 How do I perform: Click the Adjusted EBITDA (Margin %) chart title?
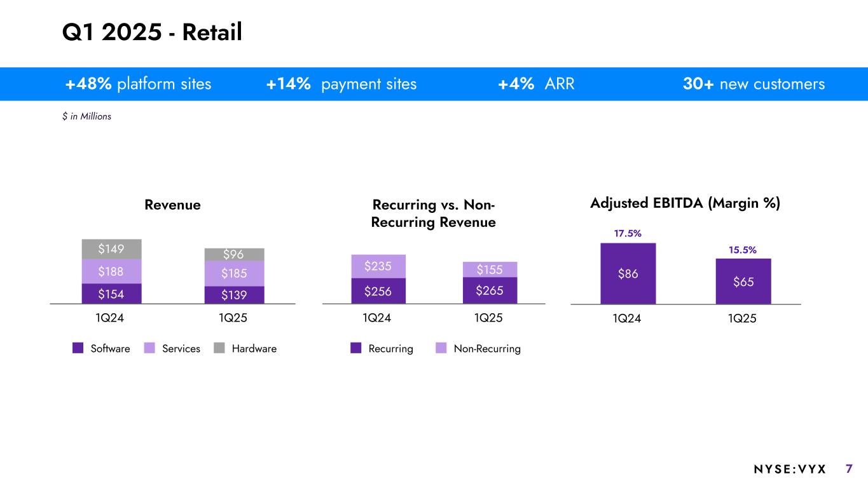coord(685,203)
